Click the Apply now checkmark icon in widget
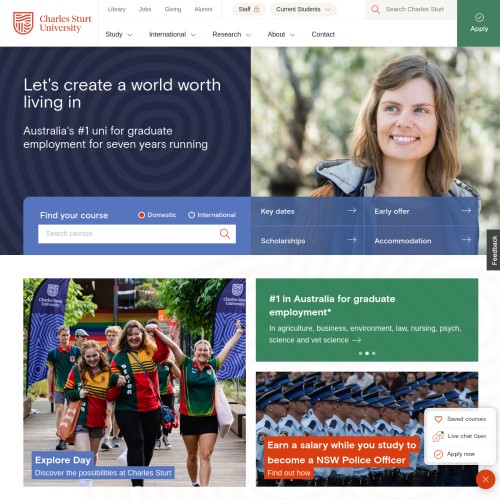The height and width of the screenshot is (500, 500). pos(438,454)
